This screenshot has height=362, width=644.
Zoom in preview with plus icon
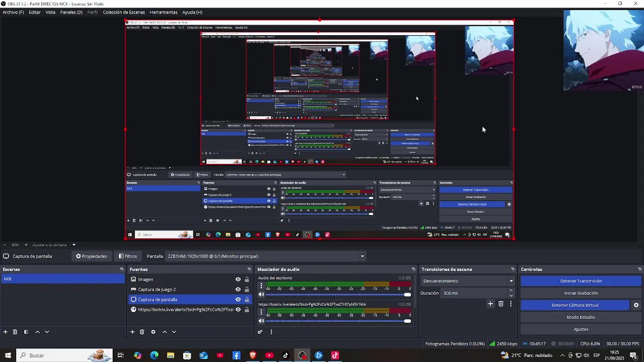click(26, 245)
